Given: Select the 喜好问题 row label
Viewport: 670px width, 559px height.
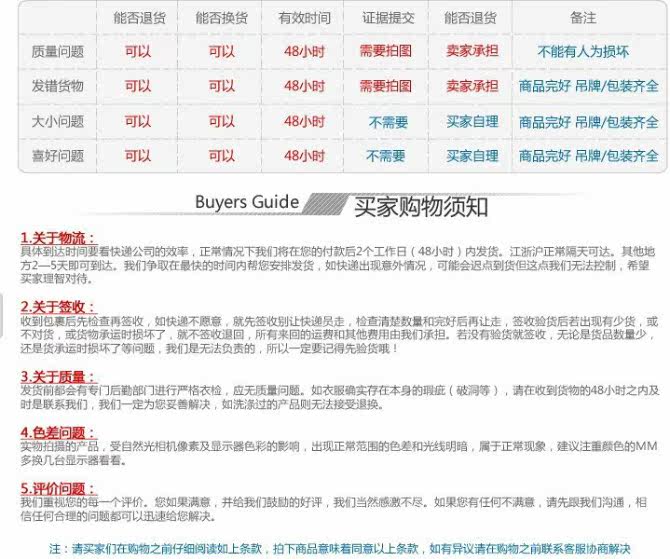Looking at the screenshot, I should [58, 156].
